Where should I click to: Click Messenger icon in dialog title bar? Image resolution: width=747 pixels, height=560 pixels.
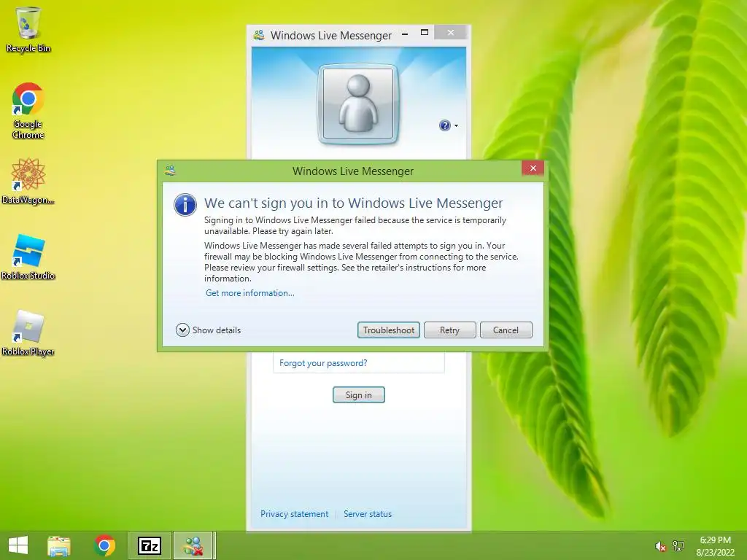click(170, 171)
